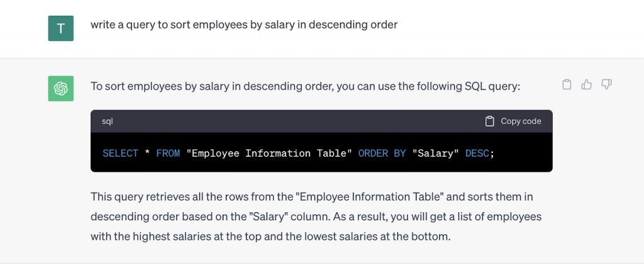Viewport: 644px width, 265px height.
Task: Click the line "with the highest salaries"
Action: [x=270, y=237]
